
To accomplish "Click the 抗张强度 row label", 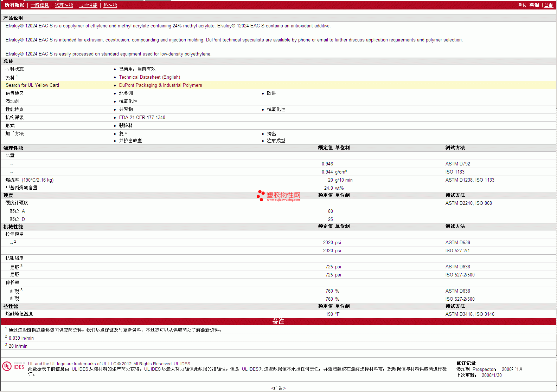I will click(15, 258).
